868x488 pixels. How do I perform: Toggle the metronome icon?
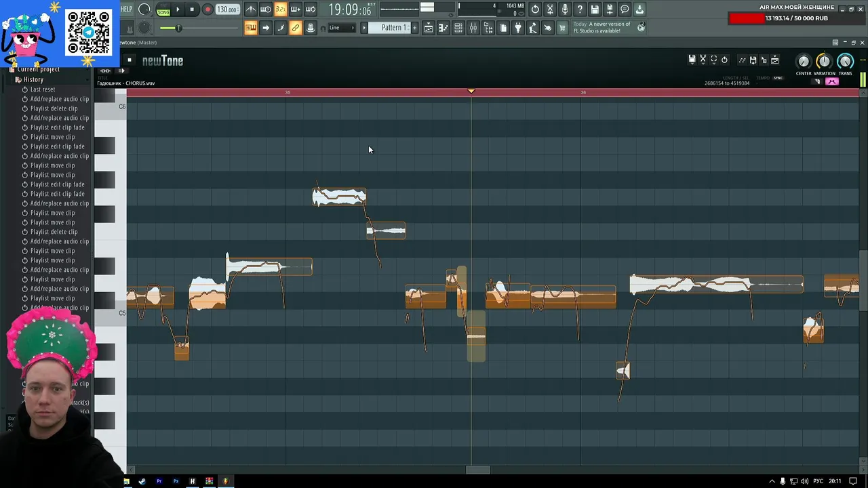point(251,9)
